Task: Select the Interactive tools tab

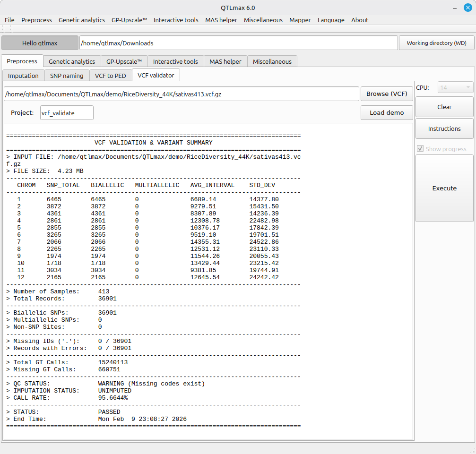Action: [175, 61]
